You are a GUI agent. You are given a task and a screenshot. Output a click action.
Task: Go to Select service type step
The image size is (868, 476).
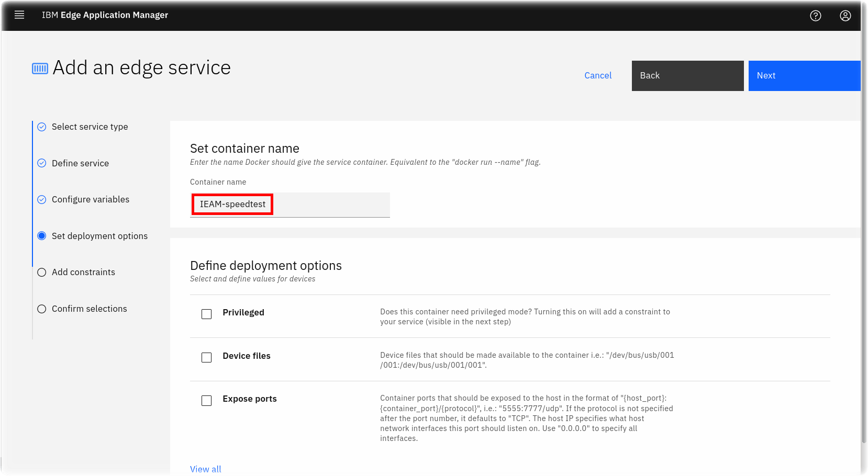pyautogui.click(x=90, y=127)
